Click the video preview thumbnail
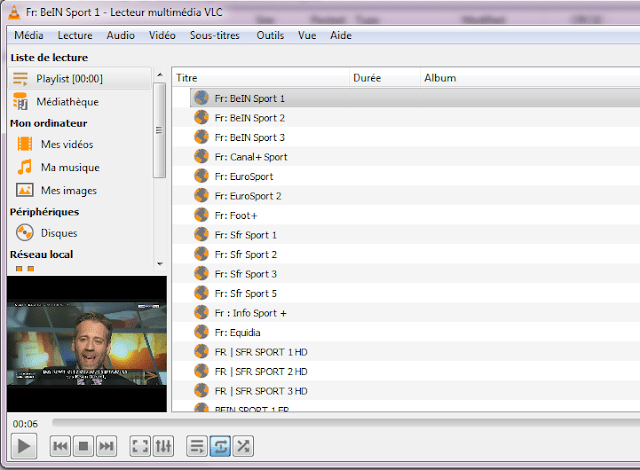The image size is (640, 470). 87,344
